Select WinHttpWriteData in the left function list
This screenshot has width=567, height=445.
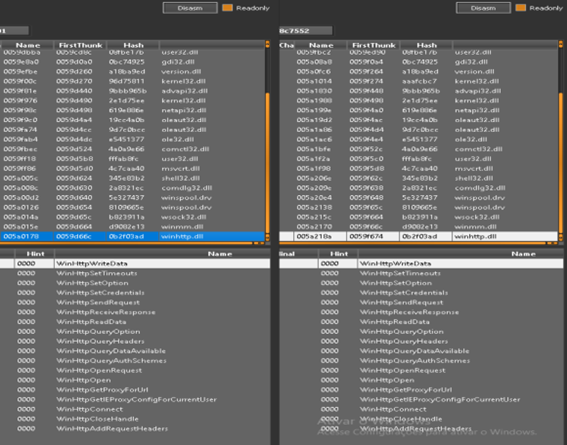135,264
